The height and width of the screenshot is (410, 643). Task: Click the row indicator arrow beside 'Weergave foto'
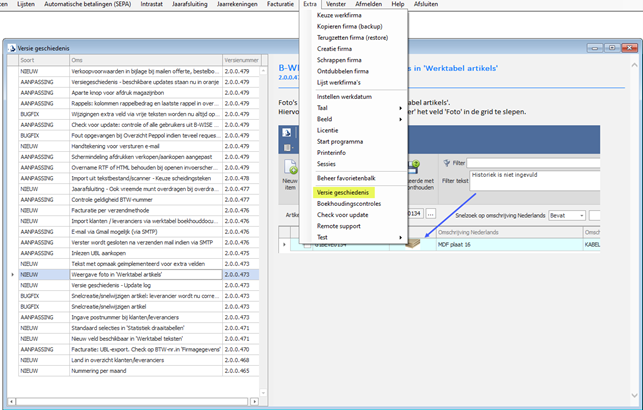(12, 273)
